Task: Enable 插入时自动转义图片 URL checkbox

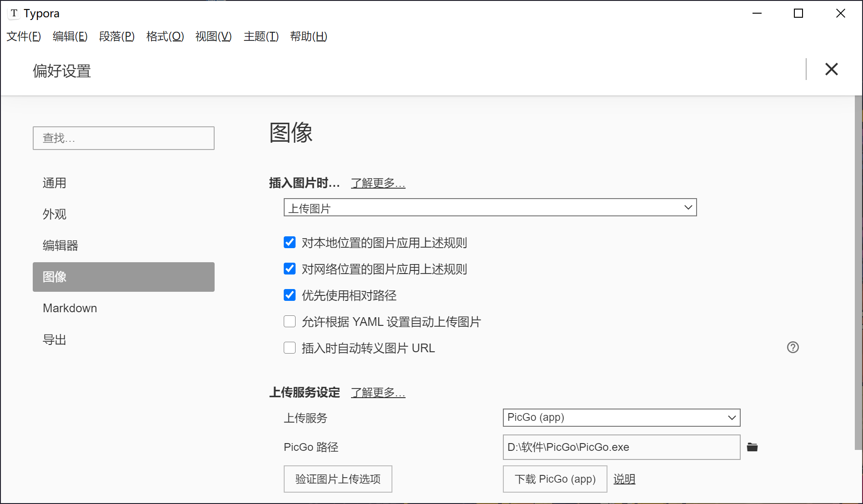Action: pos(290,348)
